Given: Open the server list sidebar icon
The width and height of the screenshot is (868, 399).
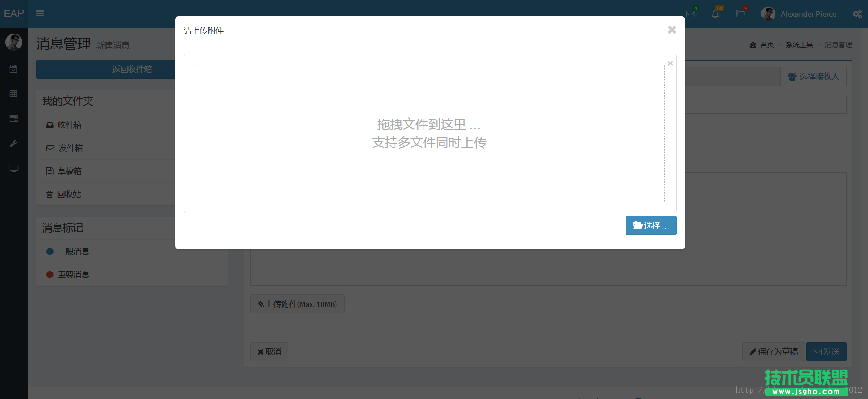Looking at the screenshot, I should tap(14, 118).
